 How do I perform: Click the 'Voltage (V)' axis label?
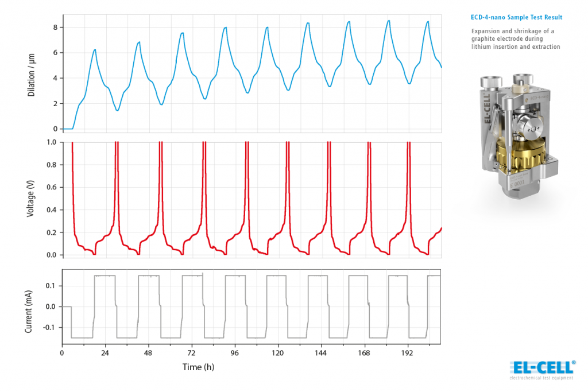coord(32,198)
